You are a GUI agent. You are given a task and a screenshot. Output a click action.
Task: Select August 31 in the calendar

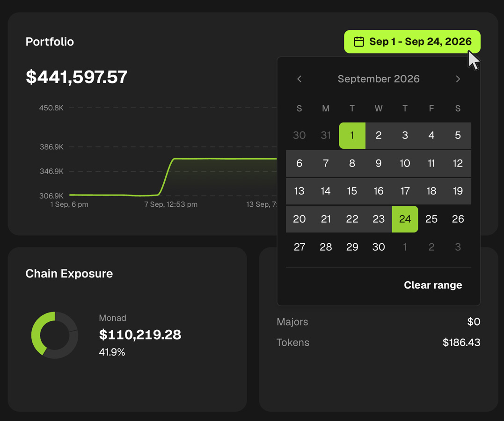(326, 135)
